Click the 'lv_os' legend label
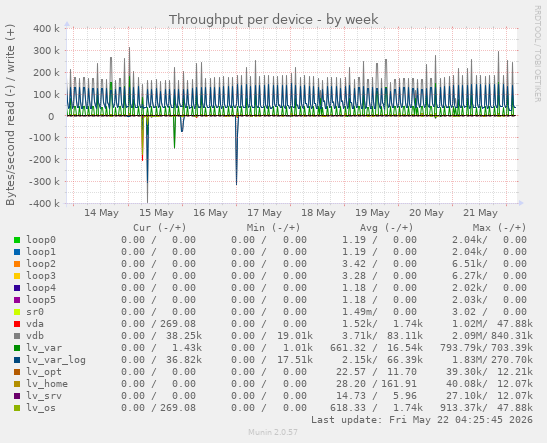This screenshot has width=547, height=443. [x=41, y=407]
